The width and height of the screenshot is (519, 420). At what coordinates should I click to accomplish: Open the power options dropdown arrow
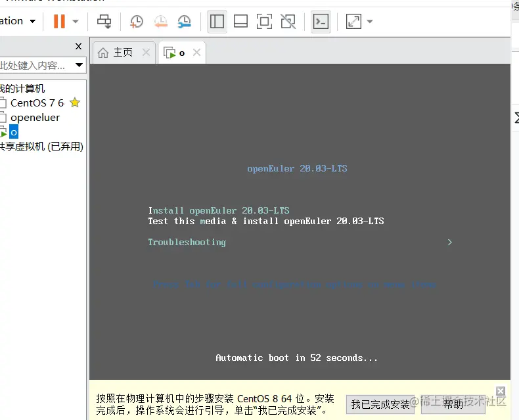[x=76, y=22]
